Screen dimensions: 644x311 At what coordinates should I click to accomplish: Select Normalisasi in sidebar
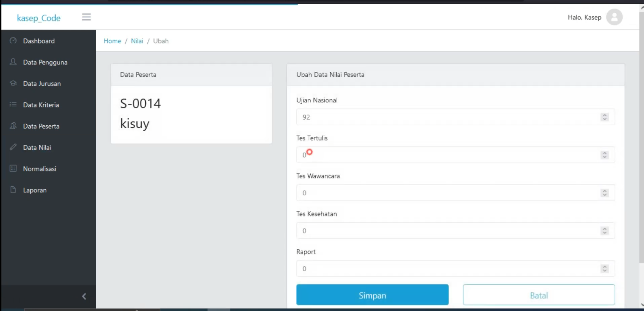coord(48,169)
